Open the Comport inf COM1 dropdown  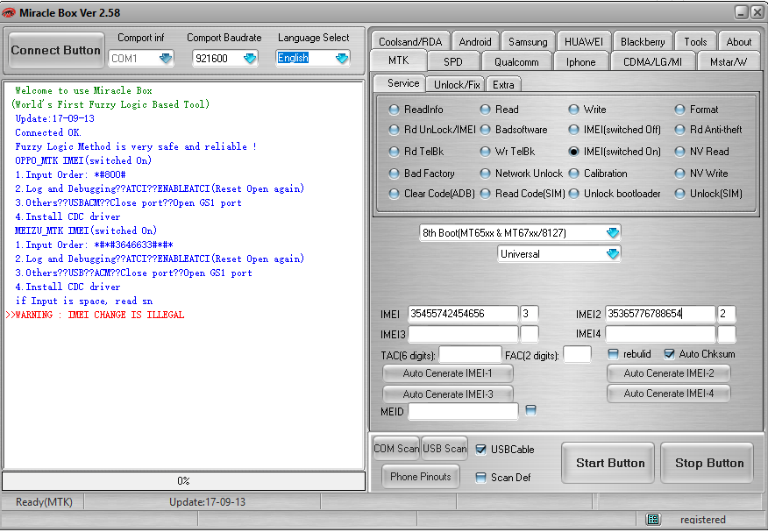click(166, 59)
